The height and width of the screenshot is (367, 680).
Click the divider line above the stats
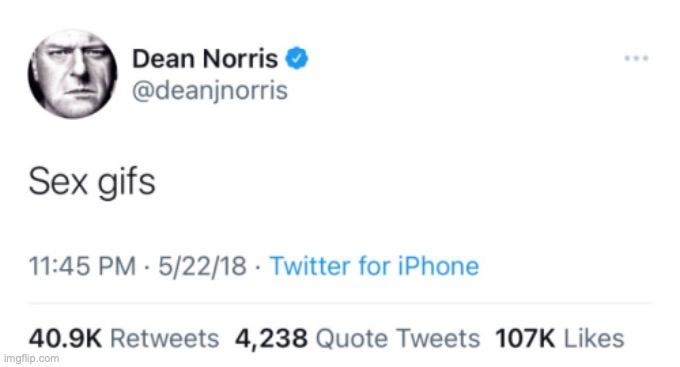[340, 303]
